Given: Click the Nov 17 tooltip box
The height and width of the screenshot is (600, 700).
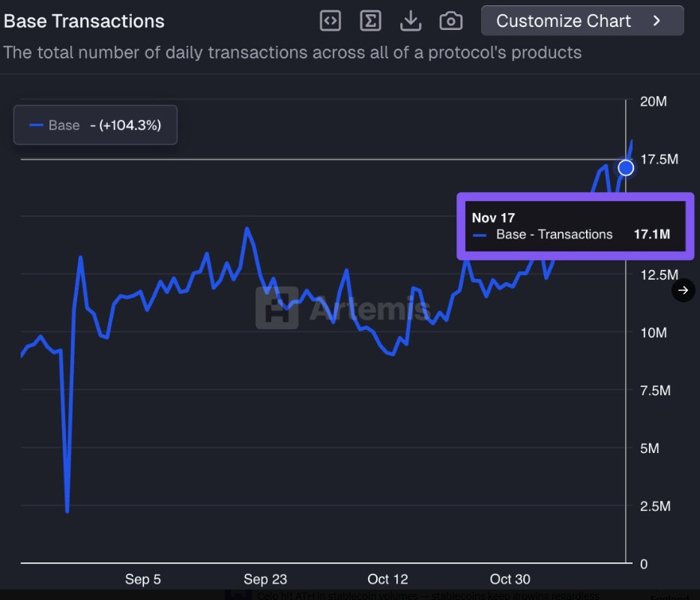Looking at the screenshot, I should pyautogui.click(x=575, y=226).
